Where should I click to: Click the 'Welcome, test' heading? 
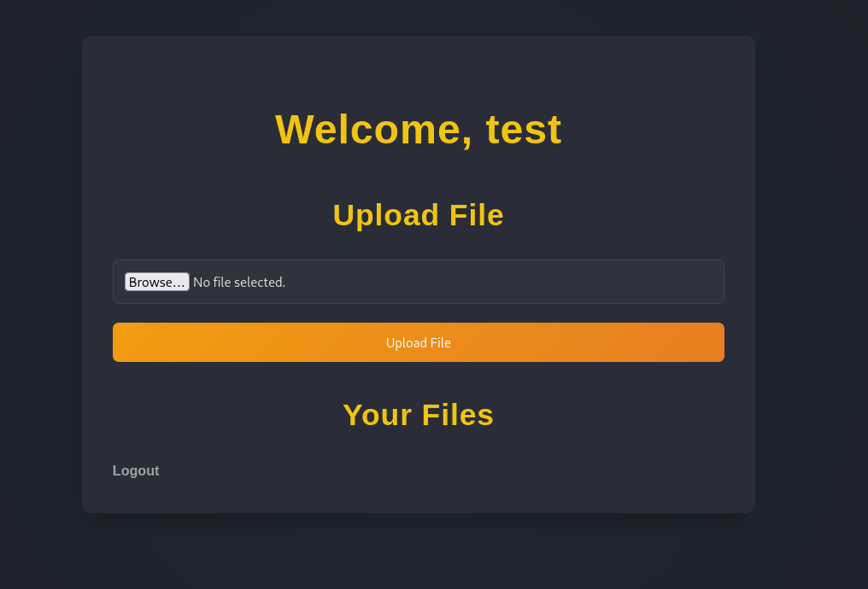coord(418,130)
